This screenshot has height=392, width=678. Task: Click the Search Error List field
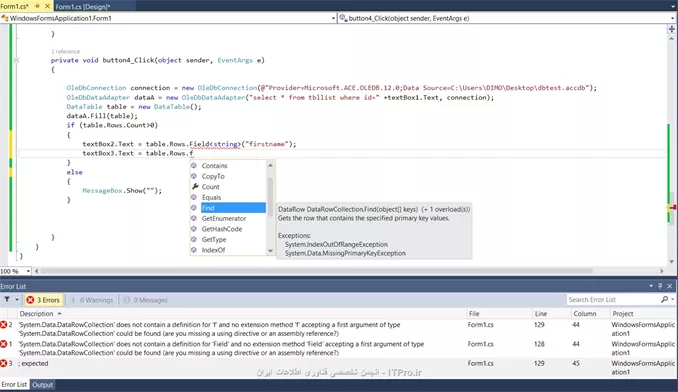(x=613, y=300)
